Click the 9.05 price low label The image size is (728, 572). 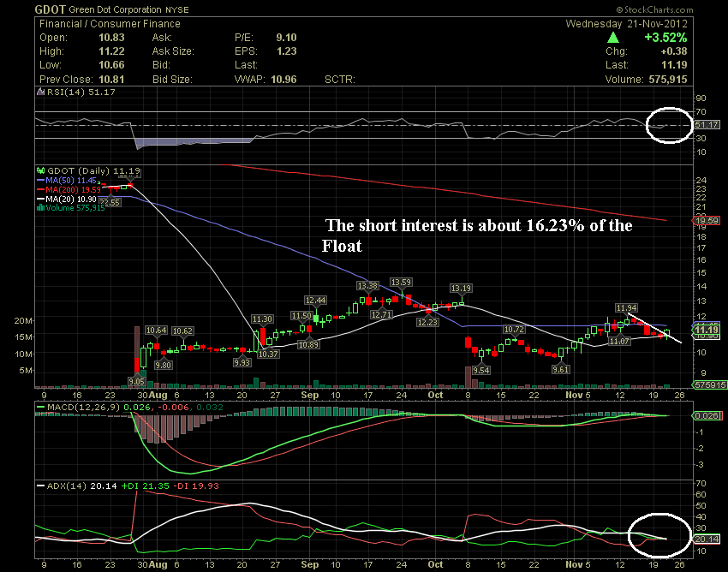tap(137, 382)
